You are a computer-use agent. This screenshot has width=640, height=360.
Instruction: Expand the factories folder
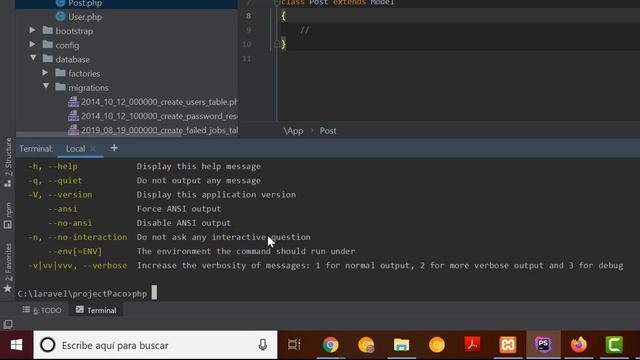coord(45,73)
